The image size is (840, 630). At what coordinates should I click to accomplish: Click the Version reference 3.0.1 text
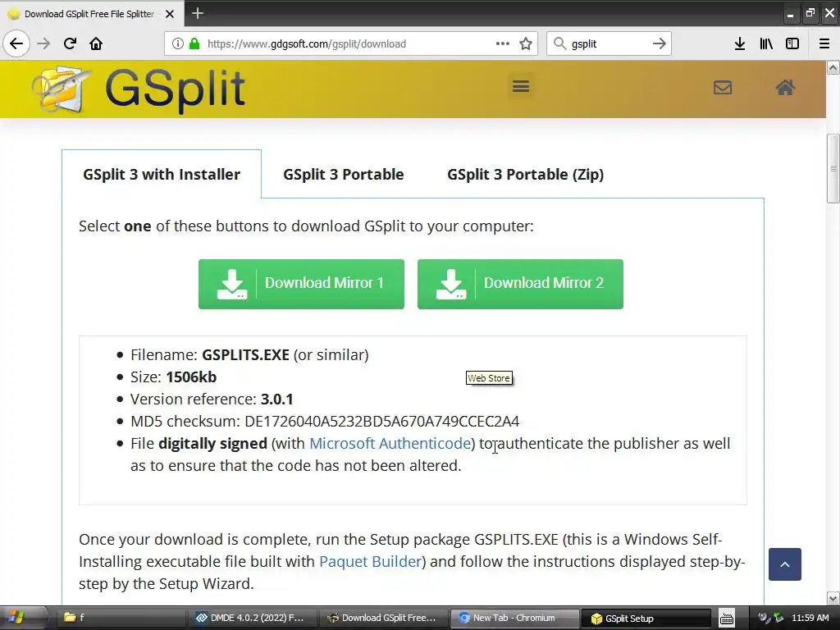[x=212, y=399]
